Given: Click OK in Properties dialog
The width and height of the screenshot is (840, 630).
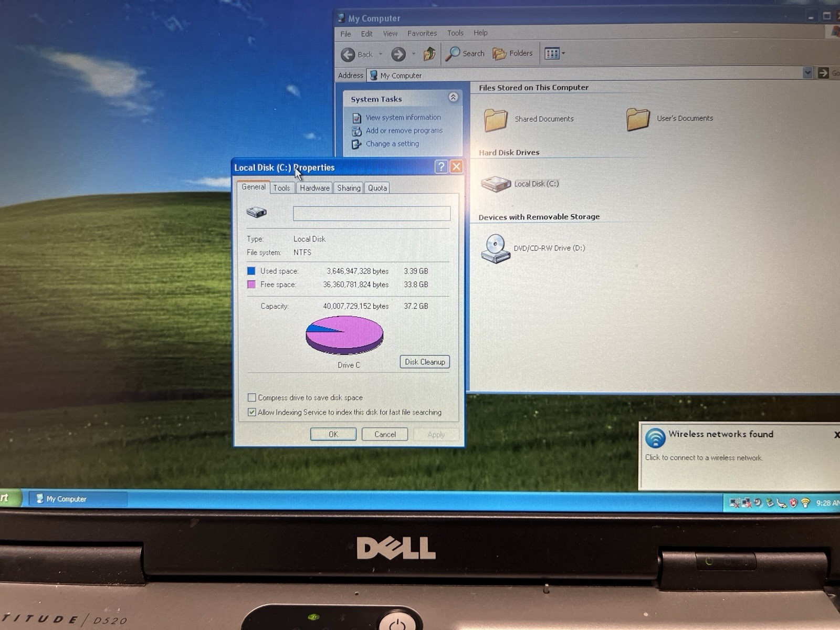Looking at the screenshot, I should [x=333, y=434].
